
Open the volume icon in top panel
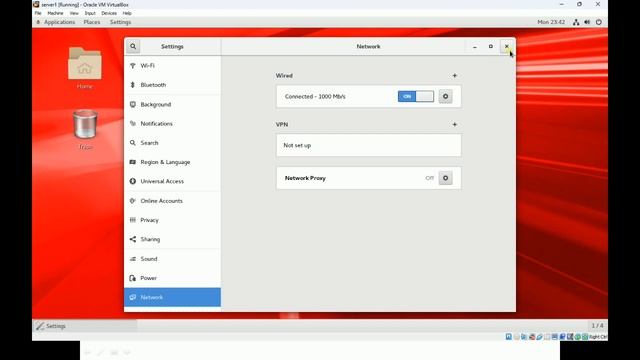pos(587,22)
